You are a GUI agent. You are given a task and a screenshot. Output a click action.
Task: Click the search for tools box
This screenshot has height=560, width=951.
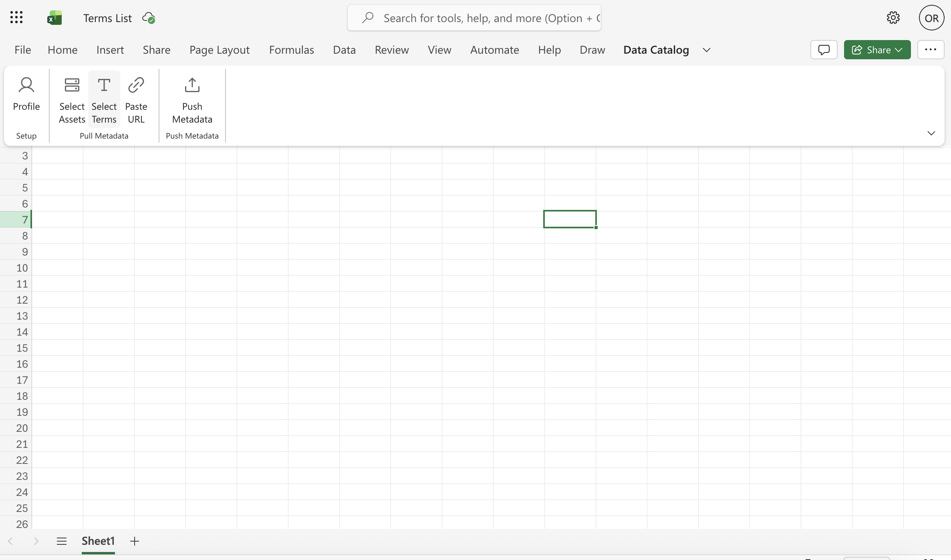click(x=474, y=18)
